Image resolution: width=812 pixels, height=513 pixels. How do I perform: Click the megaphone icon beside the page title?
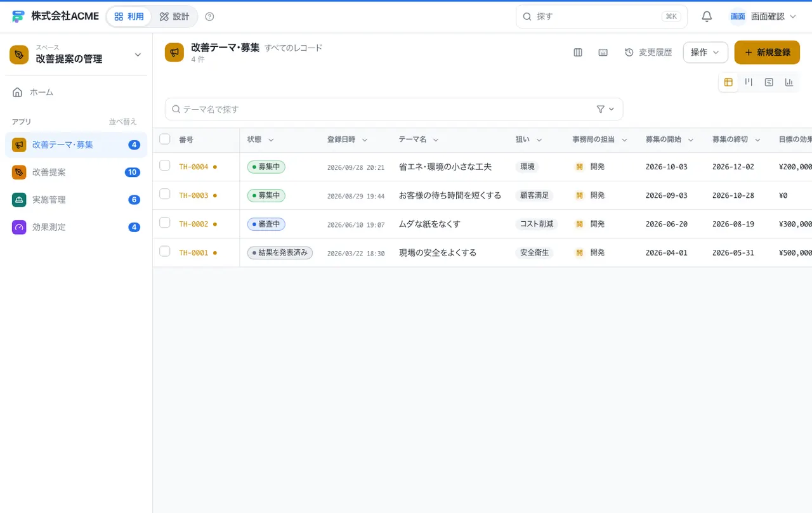tap(174, 53)
